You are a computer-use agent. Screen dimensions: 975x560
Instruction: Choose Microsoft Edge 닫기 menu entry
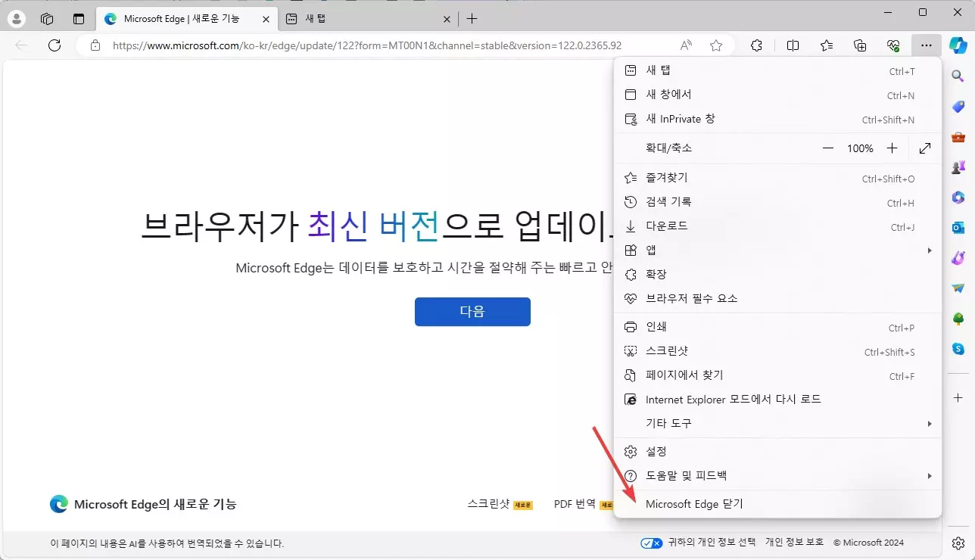pos(778,504)
